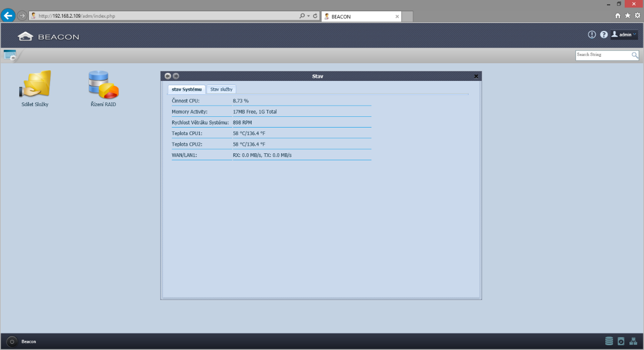Viewport: 644px width, 350px height.
Task: Click the network status icon in the bottom bar
Action: pyautogui.click(x=633, y=341)
